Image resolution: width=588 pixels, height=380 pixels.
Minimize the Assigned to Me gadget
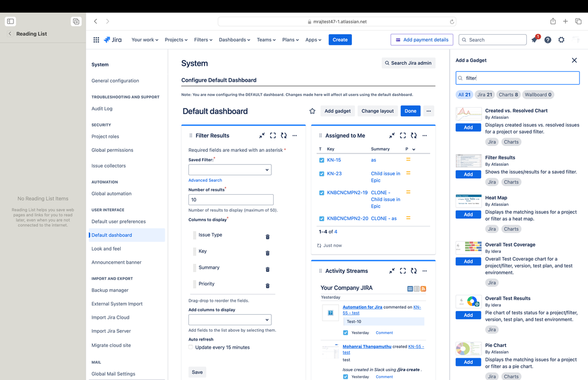(392, 136)
